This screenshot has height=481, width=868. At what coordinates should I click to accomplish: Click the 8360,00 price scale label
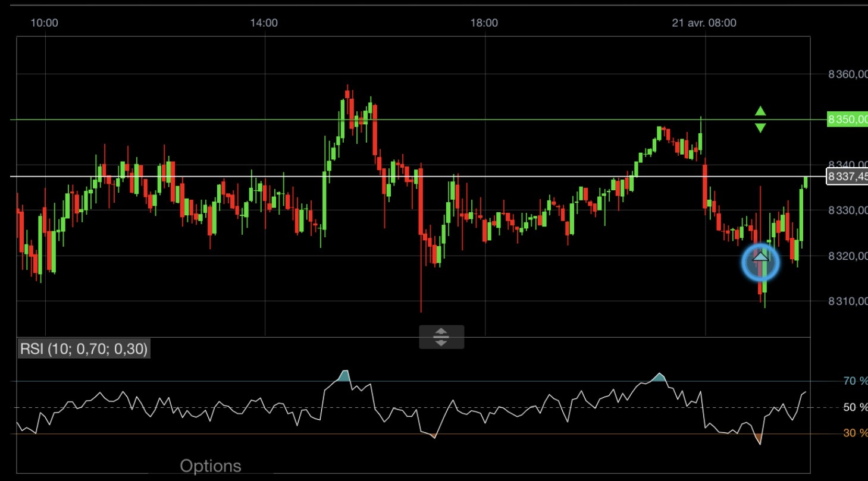tap(848, 74)
